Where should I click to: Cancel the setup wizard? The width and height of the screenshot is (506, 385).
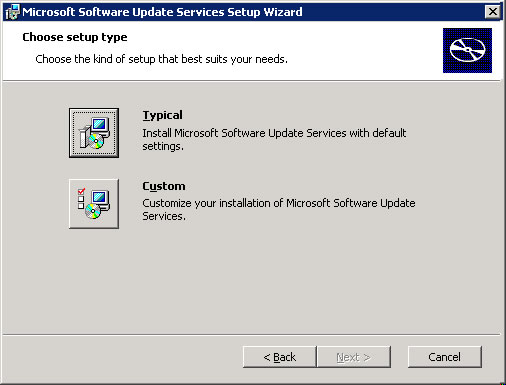445,357
